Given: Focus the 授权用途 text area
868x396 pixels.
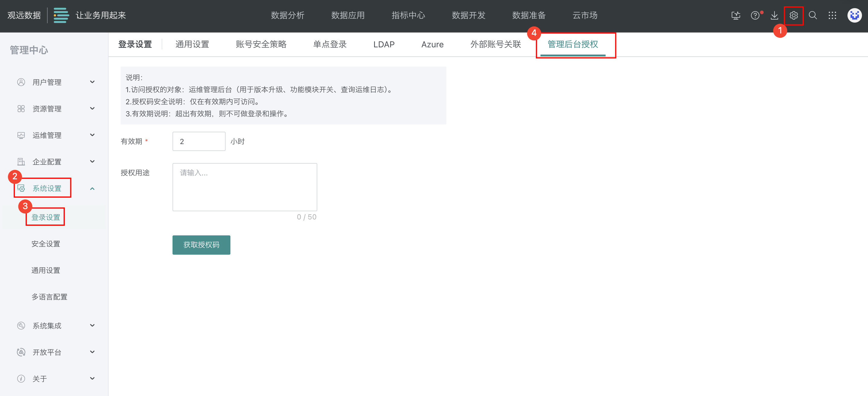Looking at the screenshot, I should tap(245, 187).
